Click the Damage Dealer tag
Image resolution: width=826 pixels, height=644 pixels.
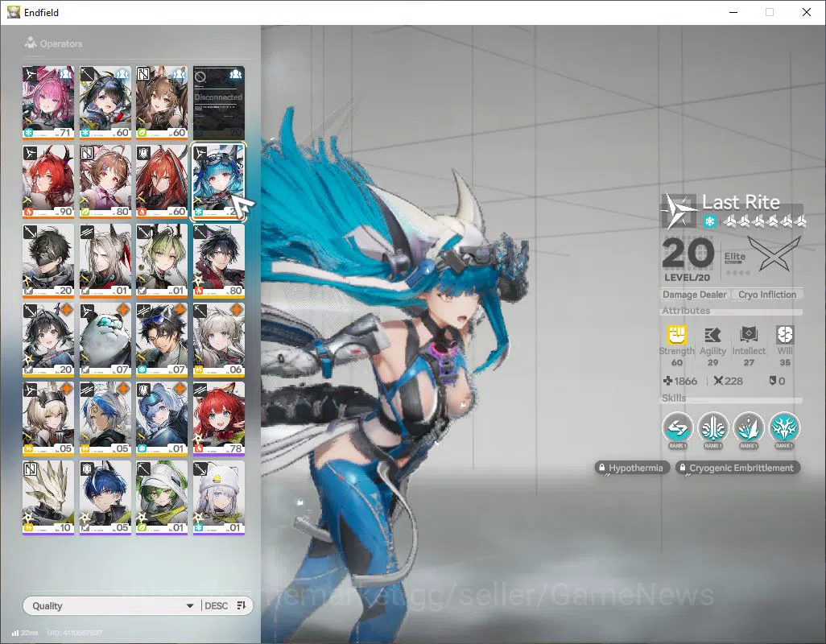point(694,295)
